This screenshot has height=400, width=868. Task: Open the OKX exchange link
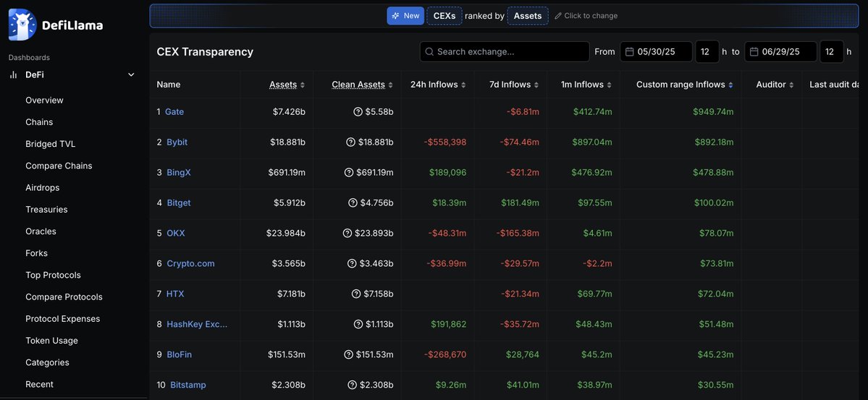(176, 234)
